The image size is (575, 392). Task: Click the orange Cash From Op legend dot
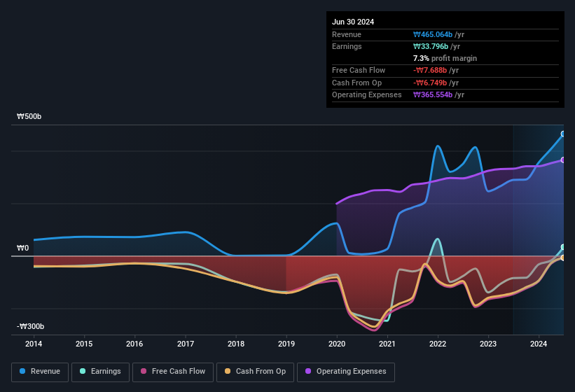[228, 371]
